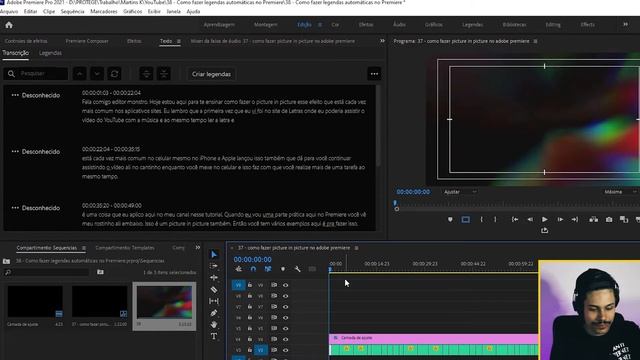Select the Pen tool

pos(214,313)
